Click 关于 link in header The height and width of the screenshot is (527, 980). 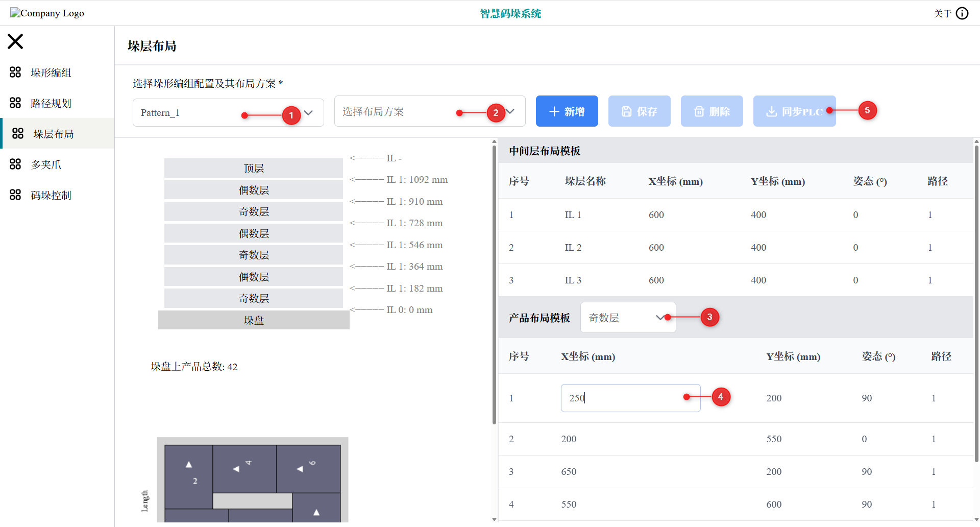click(x=943, y=13)
